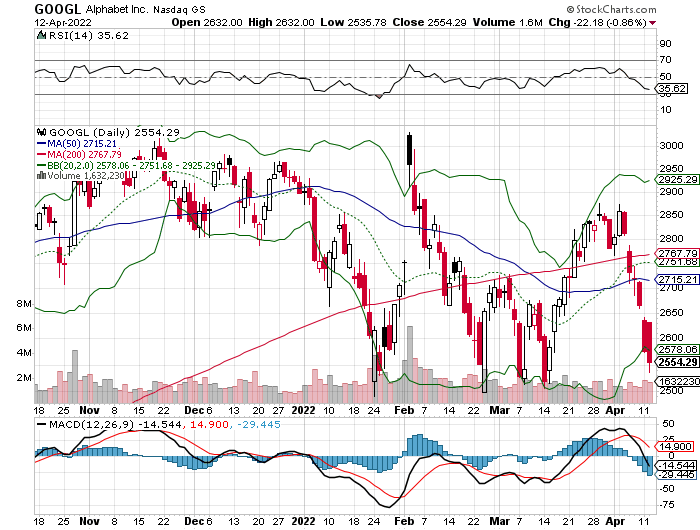700x530 pixels.
Task: Click the volume bars icon in the legend
Action: pos(41,175)
